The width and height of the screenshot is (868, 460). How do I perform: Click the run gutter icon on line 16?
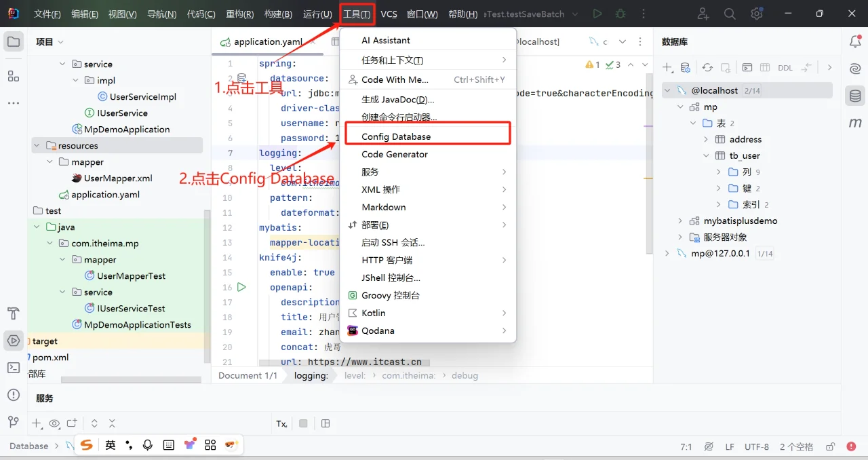[242, 287]
